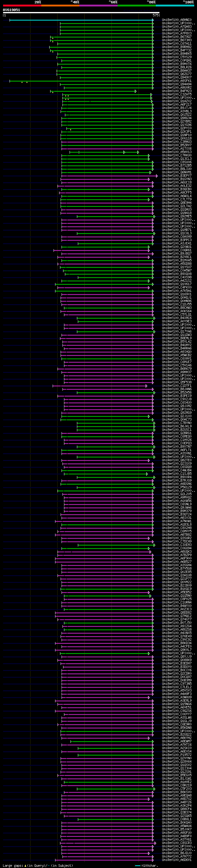Select hit label UniRef100_Q8E9H4
The height and width of the screenshot is (868, 197).
[176, 203]
